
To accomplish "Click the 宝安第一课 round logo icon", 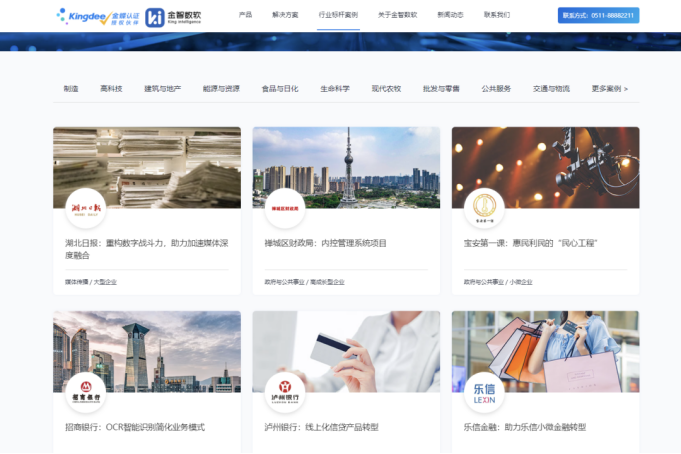I will [485, 208].
